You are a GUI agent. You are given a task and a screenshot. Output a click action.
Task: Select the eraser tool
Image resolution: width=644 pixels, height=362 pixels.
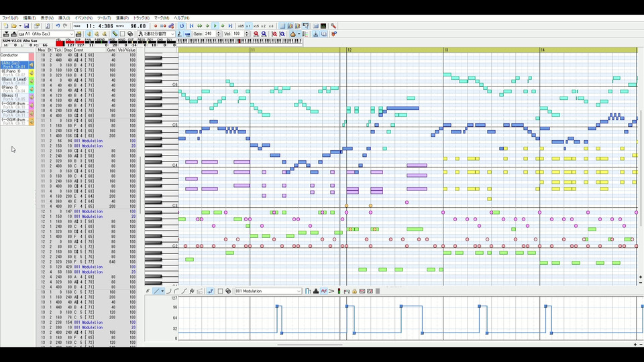coord(130,34)
